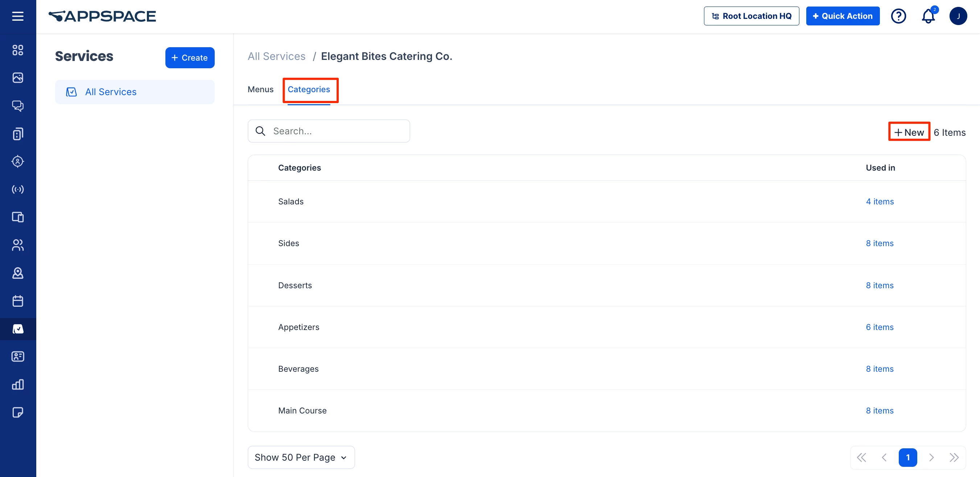This screenshot has height=477, width=980.
Task: Open the image library sidebar icon
Action: [17, 78]
